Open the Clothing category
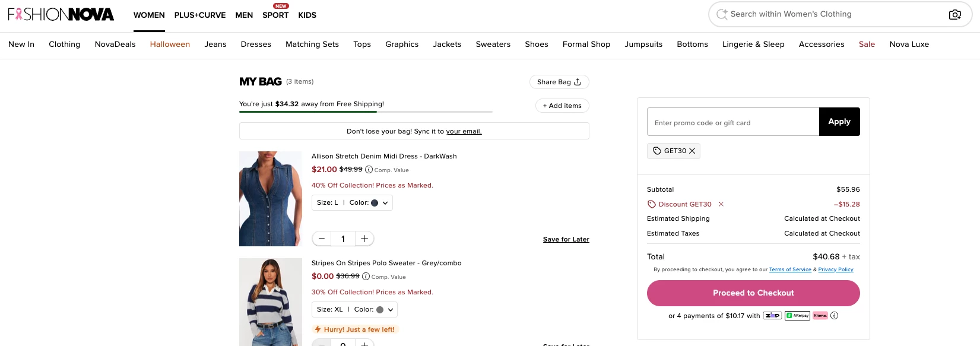This screenshot has height=346, width=980. [65, 45]
